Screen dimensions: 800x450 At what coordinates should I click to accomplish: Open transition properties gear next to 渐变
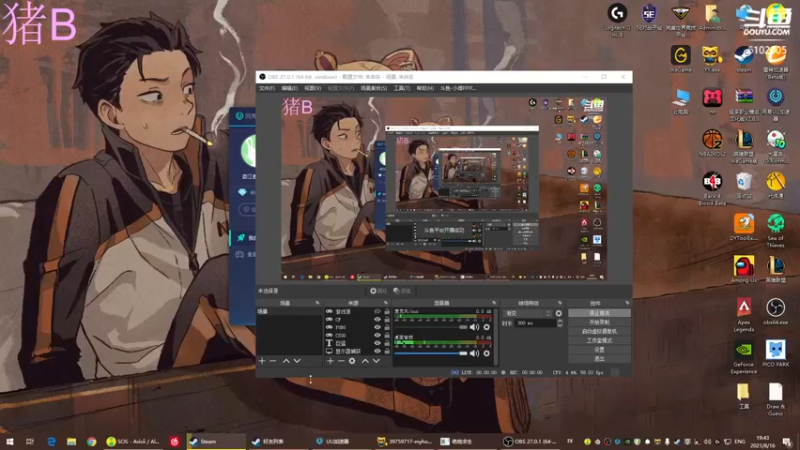tap(559, 313)
